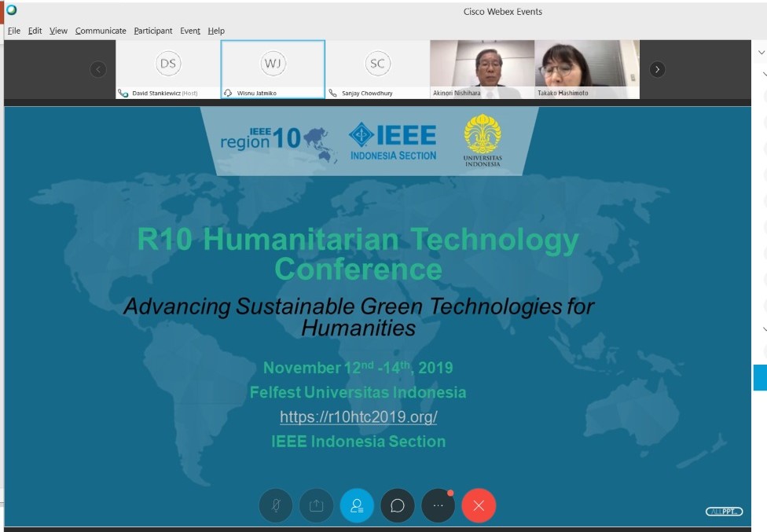Click the "R10 Humanitarian Technology Conference" title

click(358, 254)
